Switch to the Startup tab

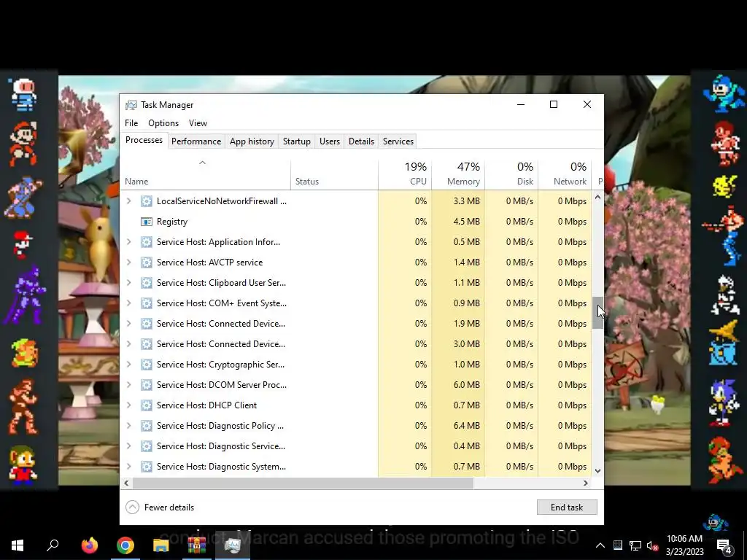click(296, 141)
